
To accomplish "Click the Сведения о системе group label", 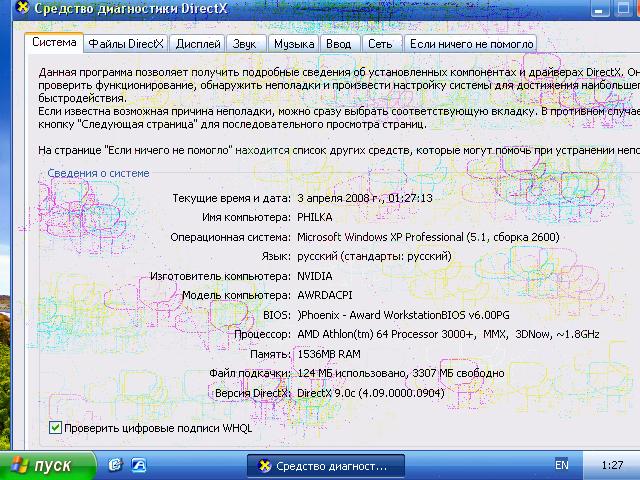I will tap(98, 173).
